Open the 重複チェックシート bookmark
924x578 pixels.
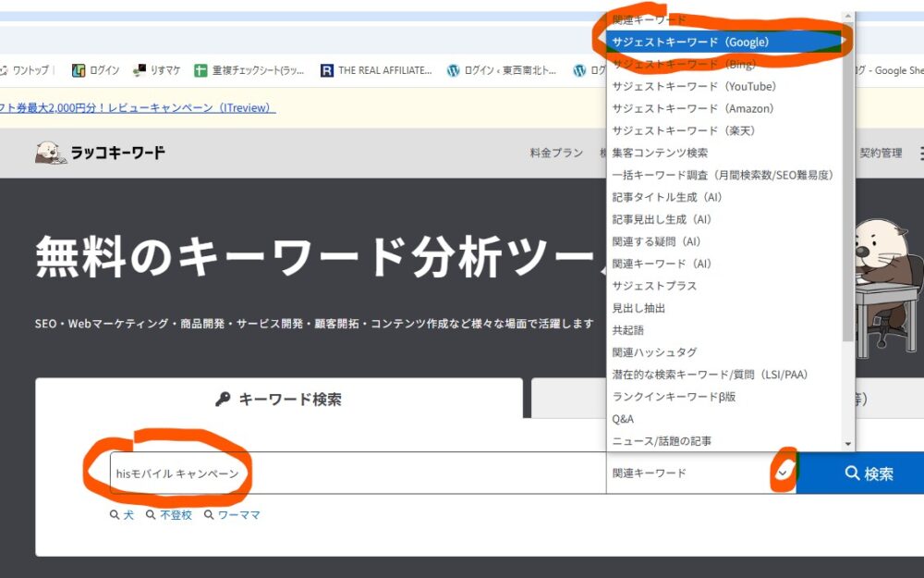249,70
